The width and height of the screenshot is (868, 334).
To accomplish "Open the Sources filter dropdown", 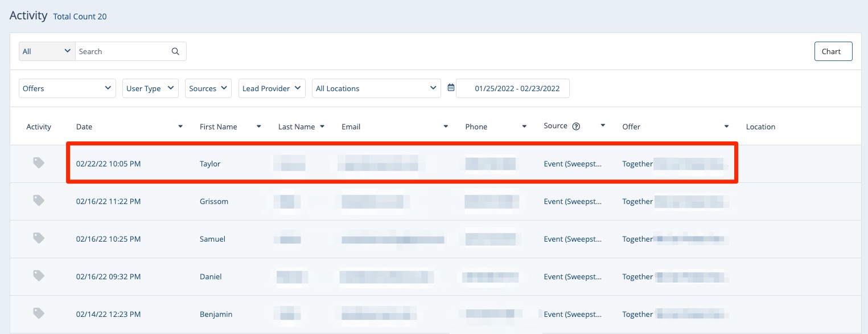I will click(208, 88).
